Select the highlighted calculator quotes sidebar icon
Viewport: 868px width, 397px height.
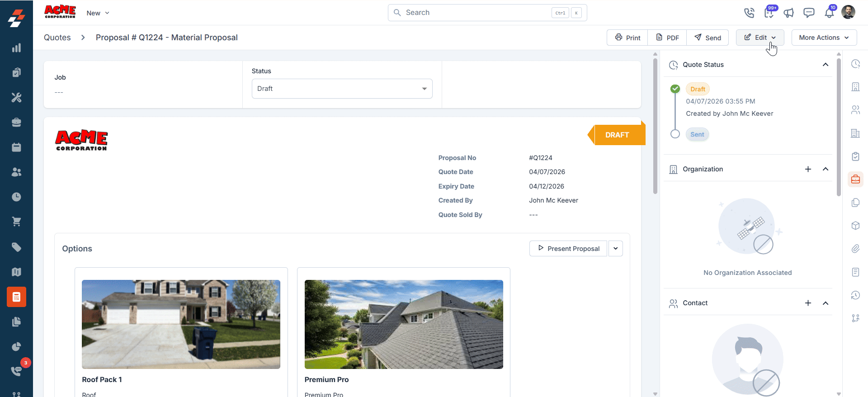click(16, 297)
